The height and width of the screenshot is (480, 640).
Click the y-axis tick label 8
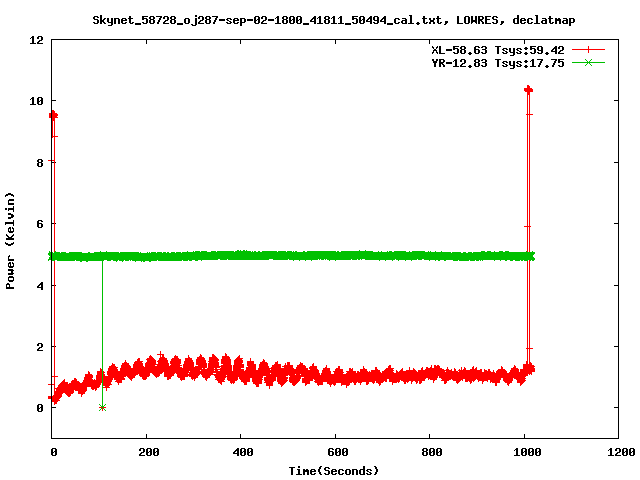click(x=40, y=163)
